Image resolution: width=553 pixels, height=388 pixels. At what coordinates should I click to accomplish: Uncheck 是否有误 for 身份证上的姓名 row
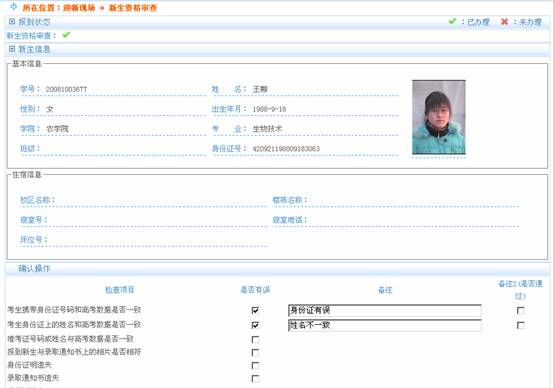(255, 325)
